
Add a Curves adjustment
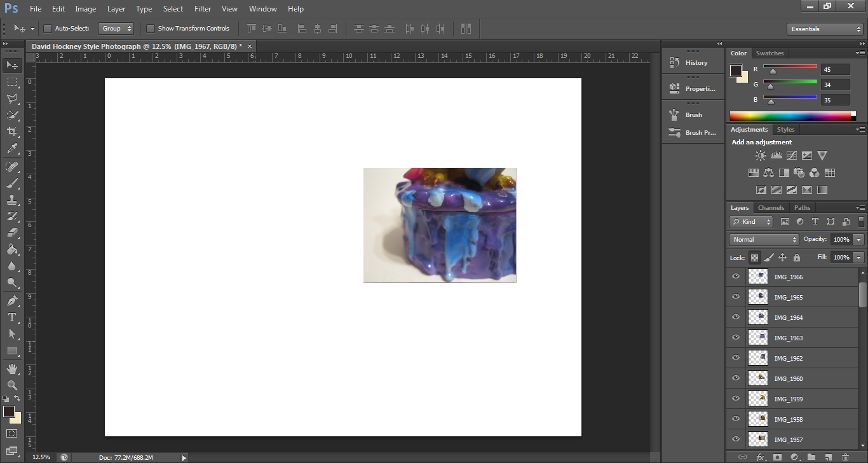pyautogui.click(x=792, y=155)
